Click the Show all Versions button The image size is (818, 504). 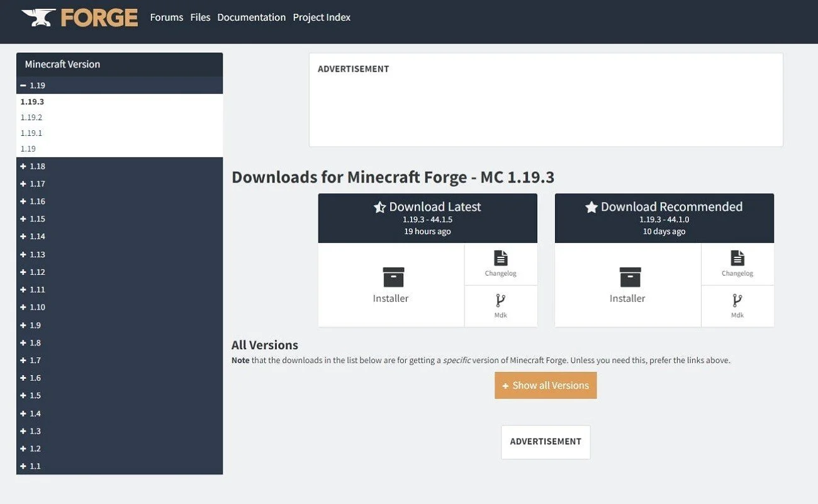(546, 386)
